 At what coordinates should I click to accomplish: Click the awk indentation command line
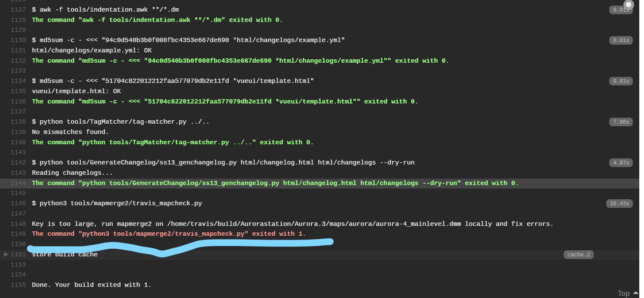(x=105, y=9)
